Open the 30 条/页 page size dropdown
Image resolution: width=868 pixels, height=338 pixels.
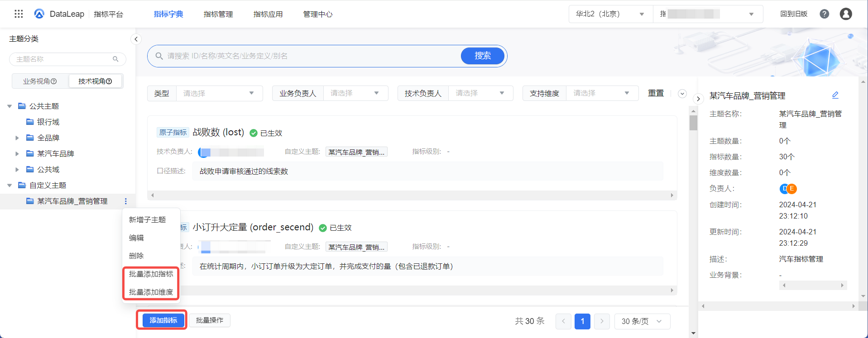tap(642, 321)
